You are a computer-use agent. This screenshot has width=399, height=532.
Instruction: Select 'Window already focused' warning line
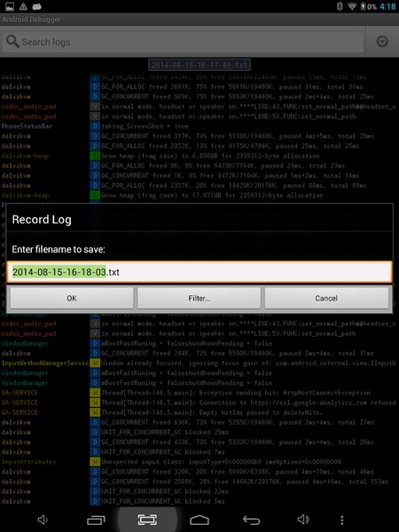tap(248, 363)
